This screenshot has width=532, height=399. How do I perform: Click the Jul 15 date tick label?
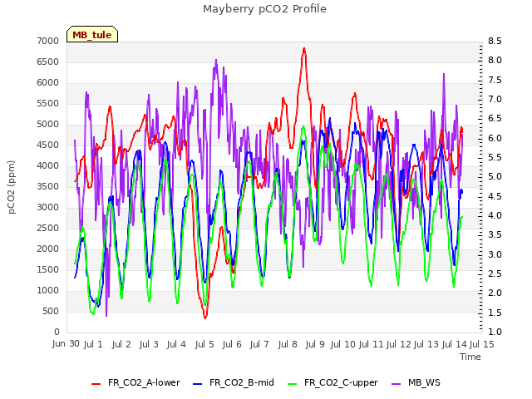click(x=482, y=344)
